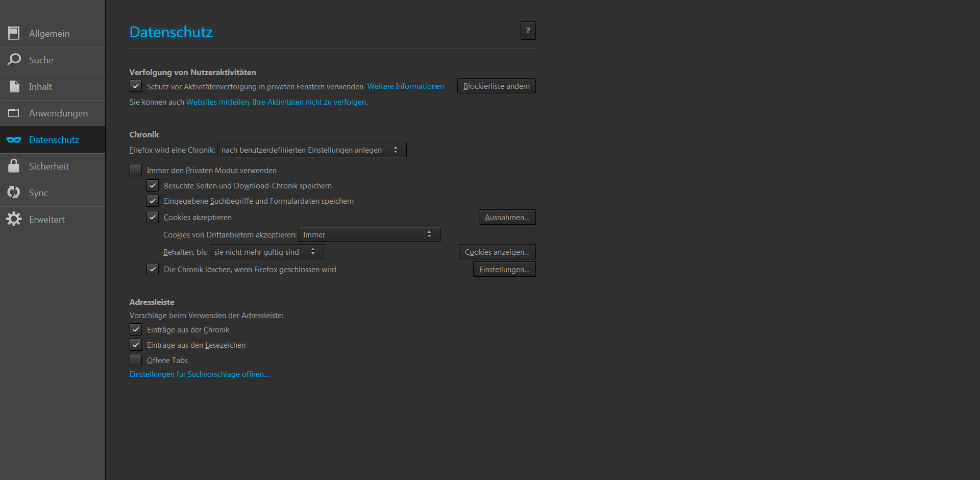
Task: Uncheck 'Cookies akzeptieren' checkbox
Action: (x=153, y=217)
